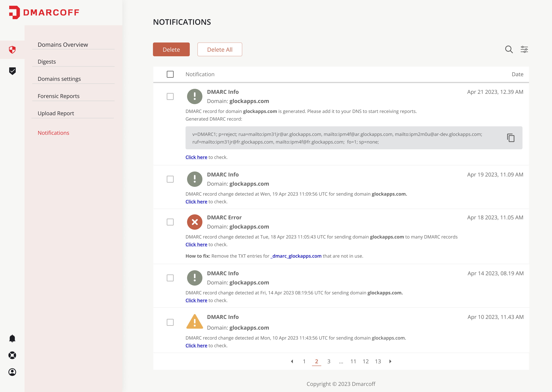Viewport: 552px width, 392px height.
Task: Go to page 3 of notifications
Action: tap(329, 361)
